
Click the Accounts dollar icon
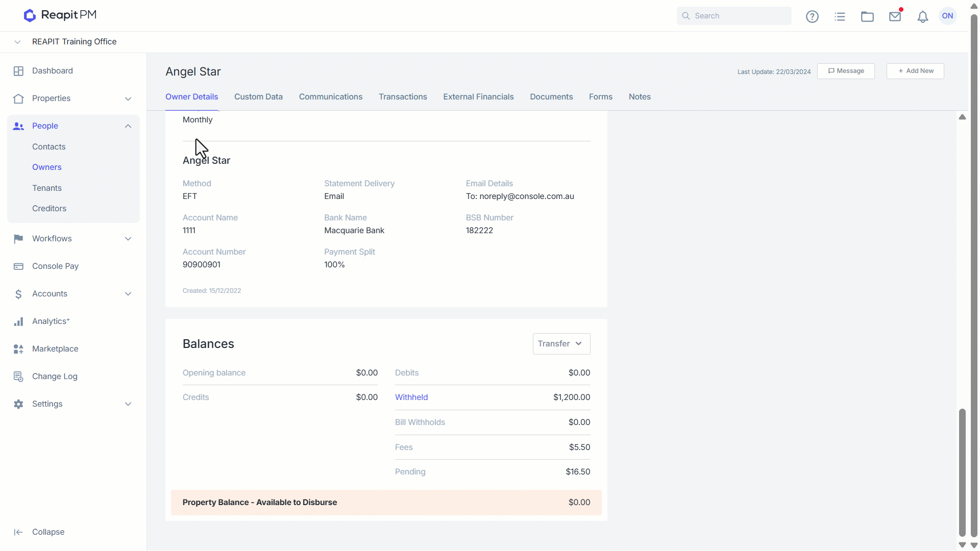(x=18, y=294)
